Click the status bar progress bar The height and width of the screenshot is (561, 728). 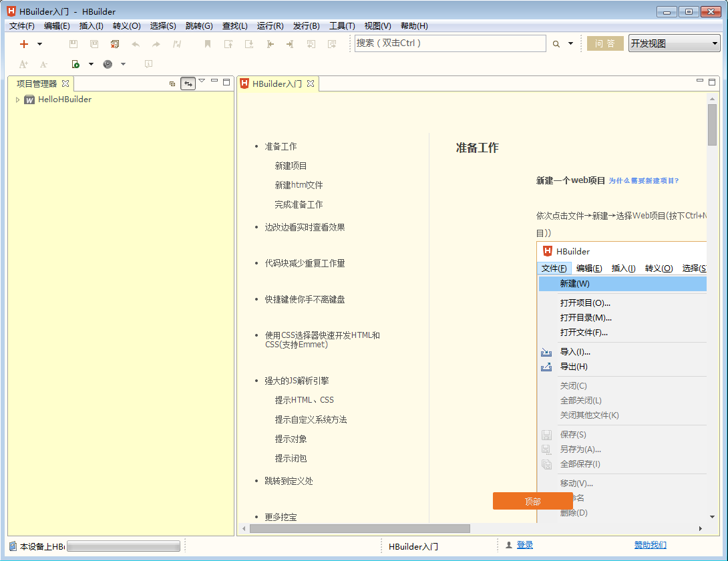coord(124,546)
